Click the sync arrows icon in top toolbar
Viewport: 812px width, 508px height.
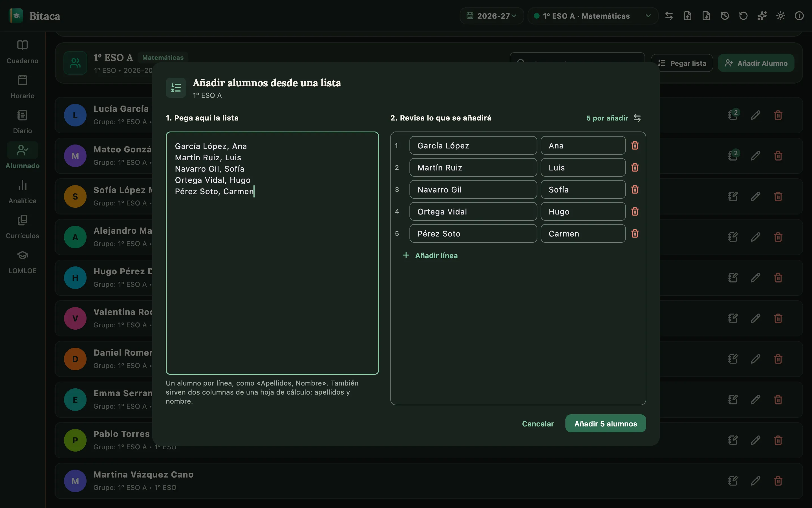click(669, 16)
